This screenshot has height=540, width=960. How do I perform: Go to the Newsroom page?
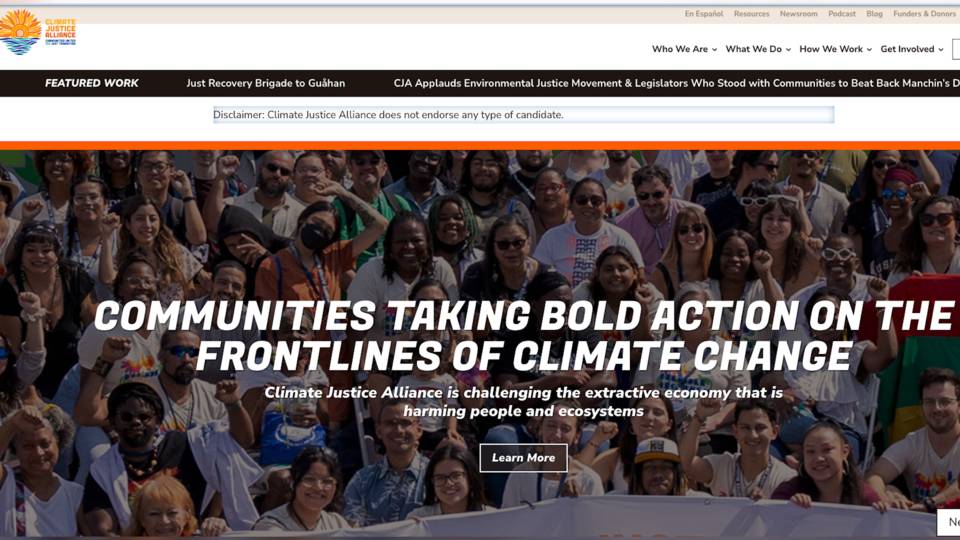click(798, 13)
